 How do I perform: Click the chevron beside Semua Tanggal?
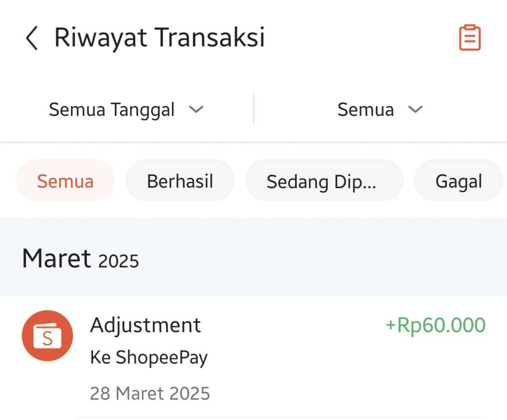tap(196, 109)
